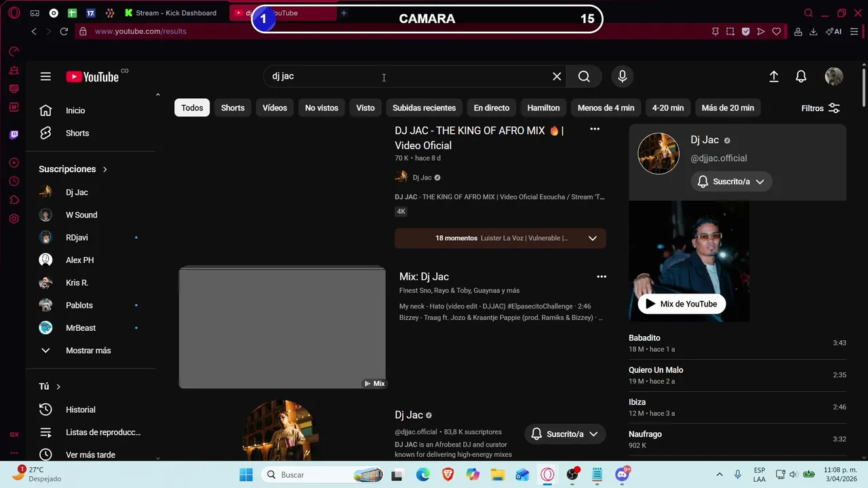Start voice search with the microphone icon
The image size is (868, 488).
point(623,77)
